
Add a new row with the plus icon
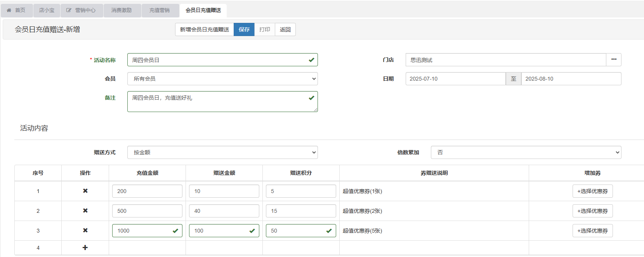[x=85, y=248]
